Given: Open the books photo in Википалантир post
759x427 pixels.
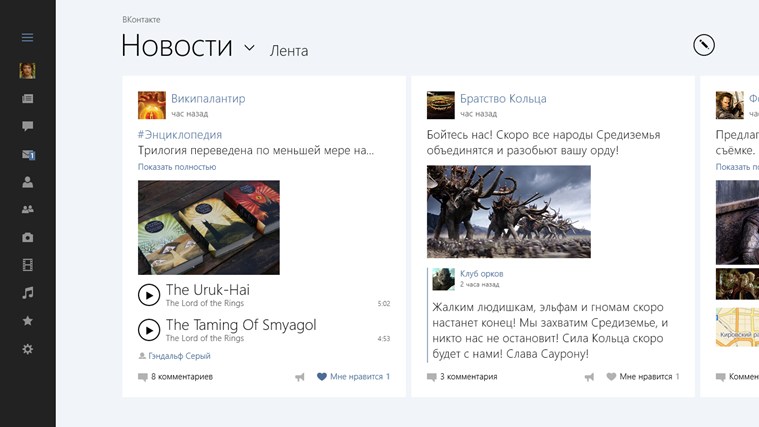Looking at the screenshot, I should [209, 228].
